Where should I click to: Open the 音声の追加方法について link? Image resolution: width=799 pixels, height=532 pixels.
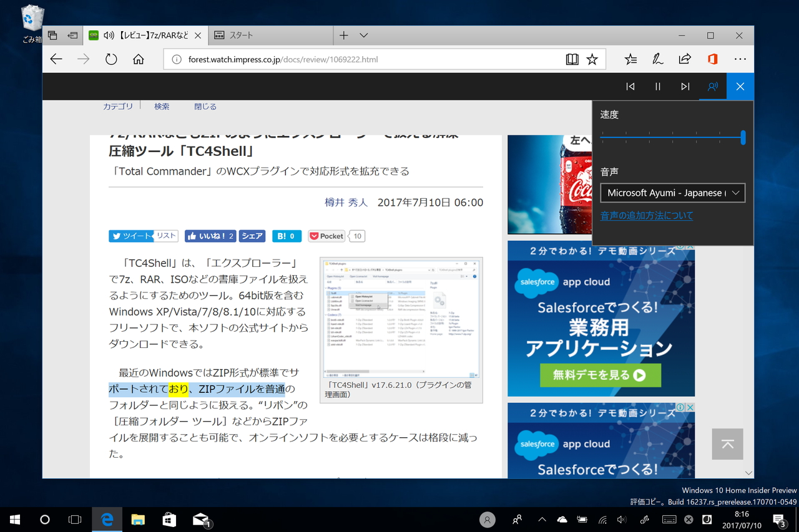coord(647,215)
